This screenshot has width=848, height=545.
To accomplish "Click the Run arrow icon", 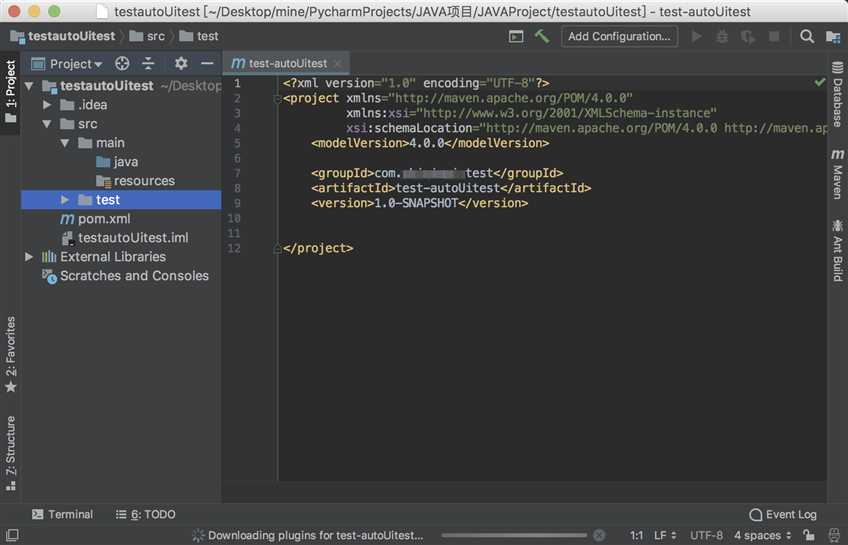I will 697,36.
